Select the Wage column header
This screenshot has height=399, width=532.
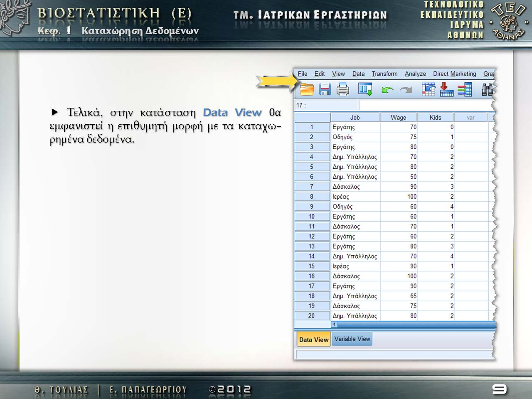pyautogui.click(x=399, y=118)
